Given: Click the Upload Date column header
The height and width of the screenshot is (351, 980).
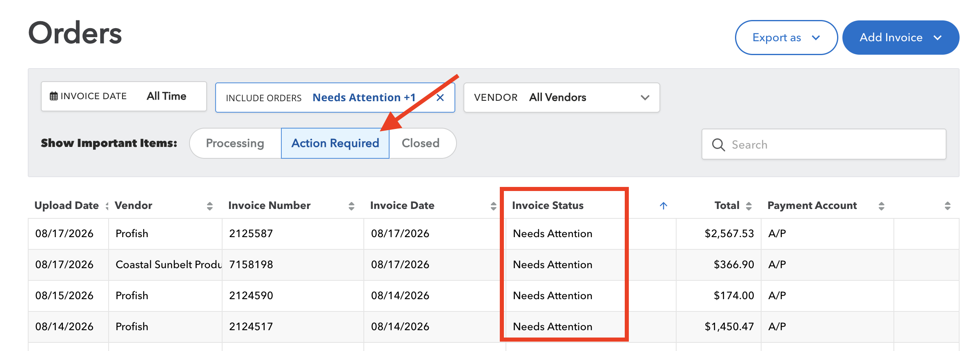Looking at the screenshot, I should click(x=67, y=205).
